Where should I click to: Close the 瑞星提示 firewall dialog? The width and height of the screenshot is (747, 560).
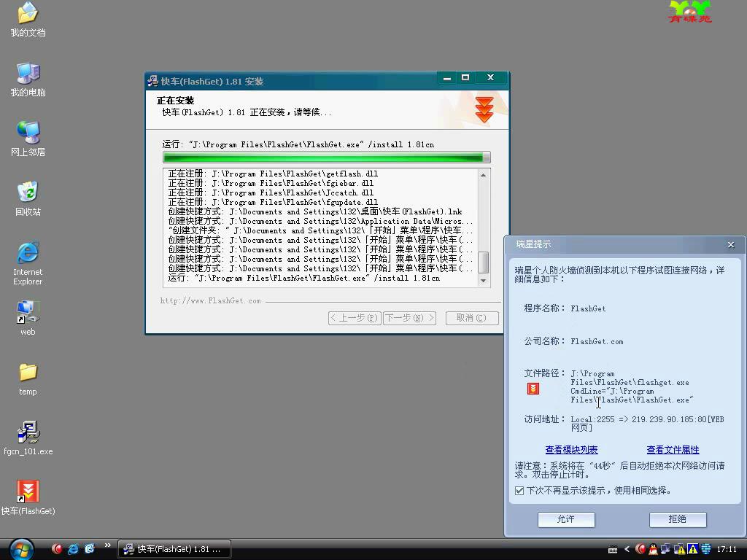pos(731,245)
